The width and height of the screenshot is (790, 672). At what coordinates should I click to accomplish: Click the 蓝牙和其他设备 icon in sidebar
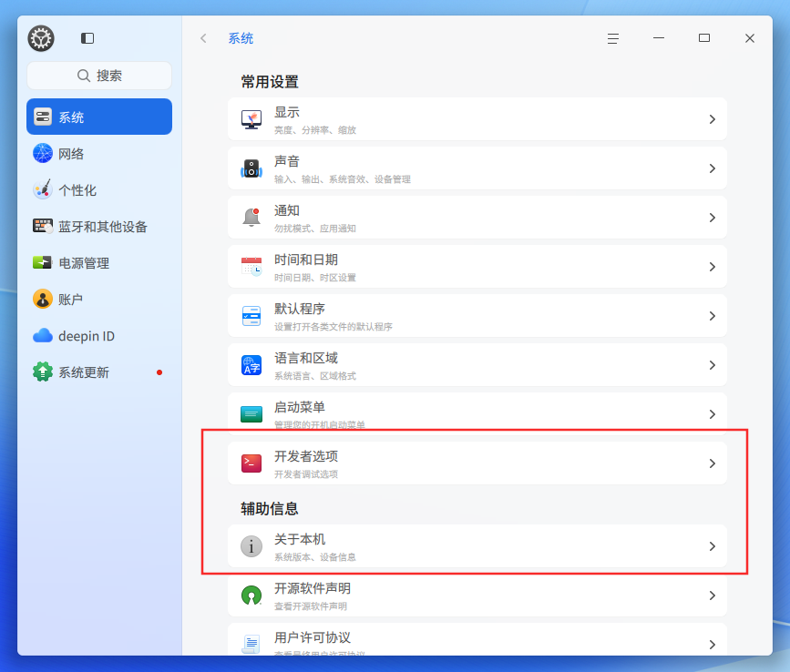click(43, 227)
